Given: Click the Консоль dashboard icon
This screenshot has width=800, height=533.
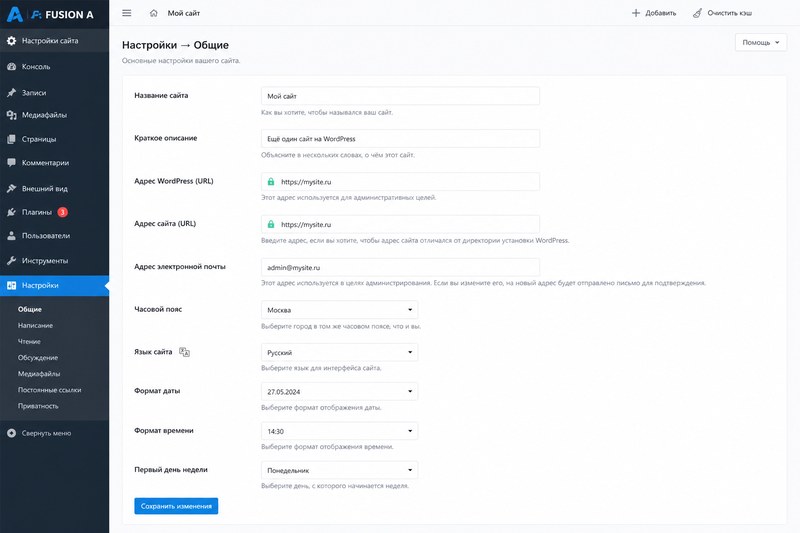Looking at the screenshot, I should (x=11, y=67).
